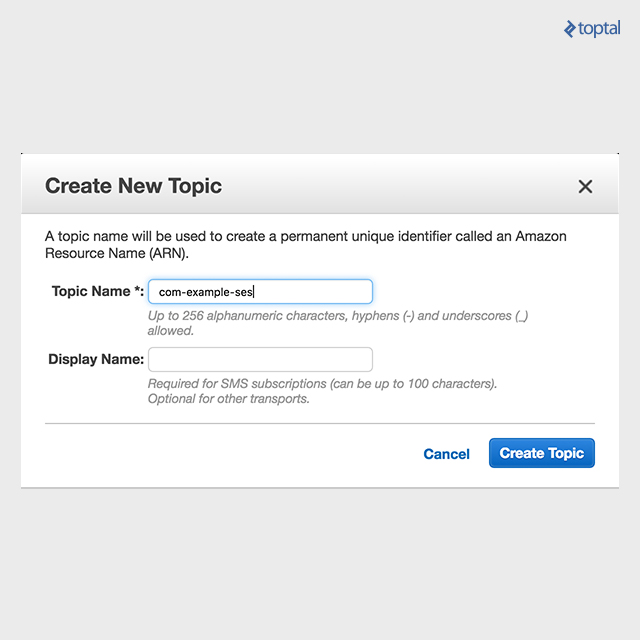This screenshot has width=640, height=640.
Task: Cancel topic creation
Action: pos(446,454)
